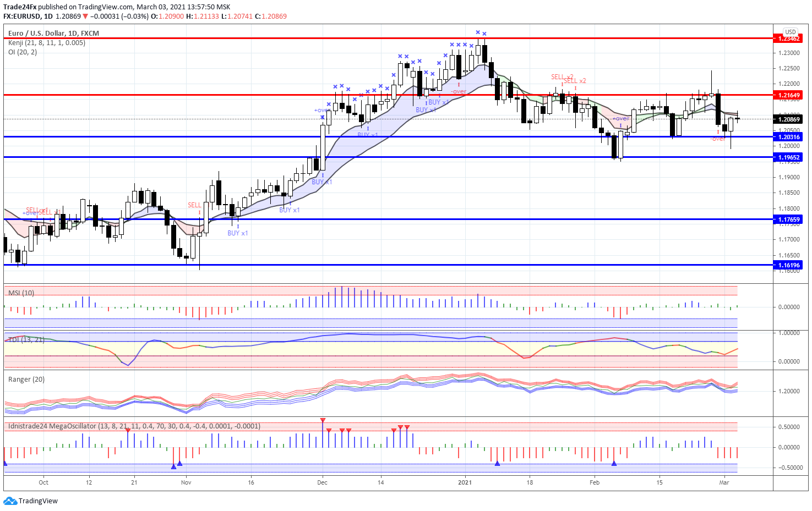Click the Oct label on time axis
Viewport: 812px width, 511px height.
(x=43, y=482)
